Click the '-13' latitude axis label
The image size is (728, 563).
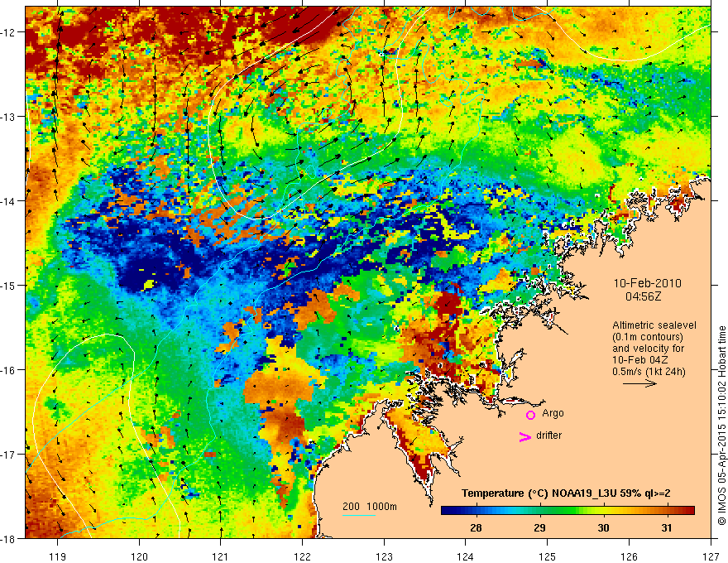click(9, 117)
